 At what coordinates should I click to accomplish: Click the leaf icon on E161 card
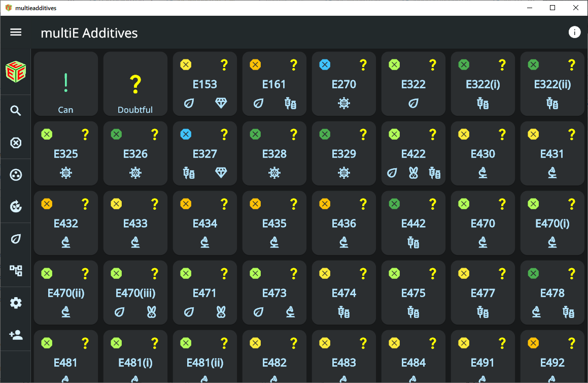258,103
